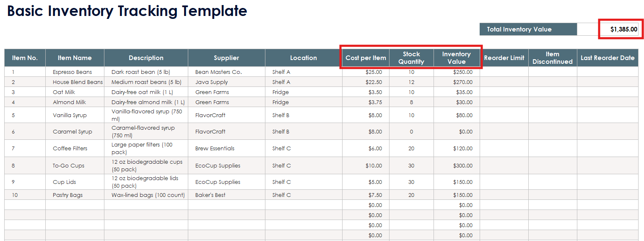Select stock quantity 8 for Almond Milk
This screenshot has height=241, width=644.
(x=411, y=102)
